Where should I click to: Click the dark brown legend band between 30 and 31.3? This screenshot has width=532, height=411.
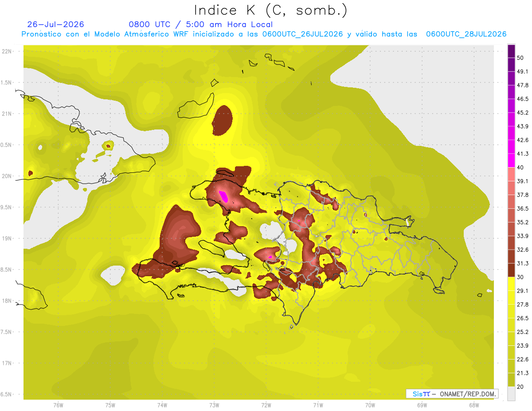pyautogui.click(x=511, y=270)
